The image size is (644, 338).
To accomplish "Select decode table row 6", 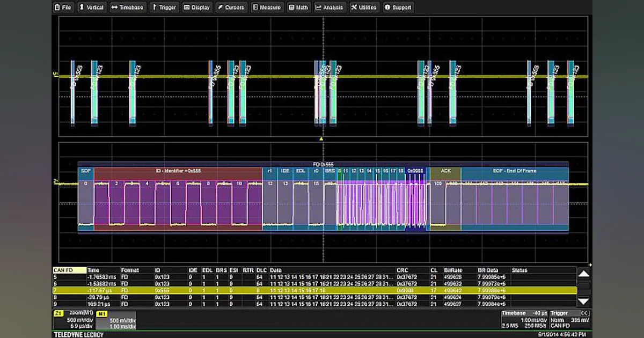I will pos(314,283).
